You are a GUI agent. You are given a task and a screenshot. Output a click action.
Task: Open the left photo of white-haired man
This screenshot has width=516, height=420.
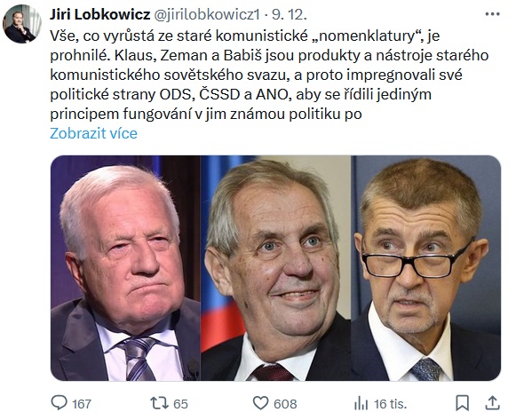click(125, 268)
